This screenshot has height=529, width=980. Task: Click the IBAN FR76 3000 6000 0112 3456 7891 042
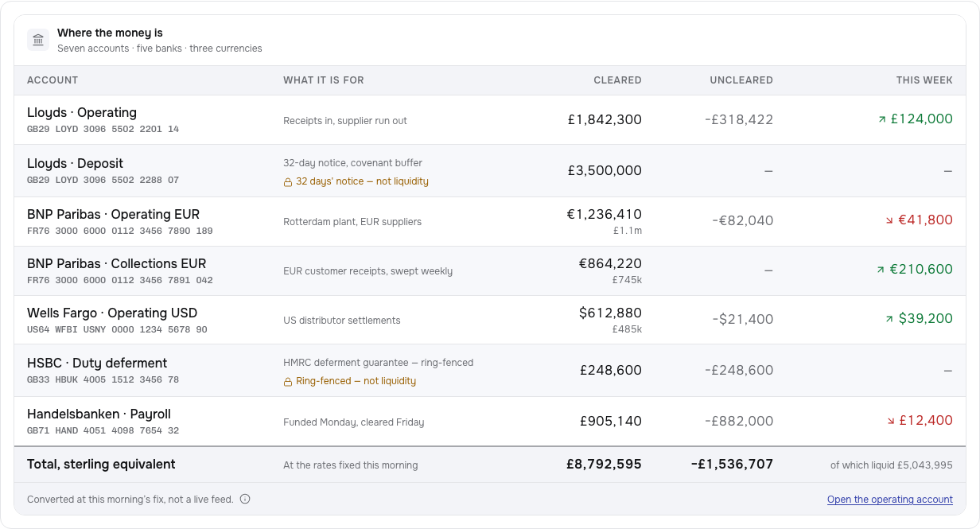click(120, 280)
